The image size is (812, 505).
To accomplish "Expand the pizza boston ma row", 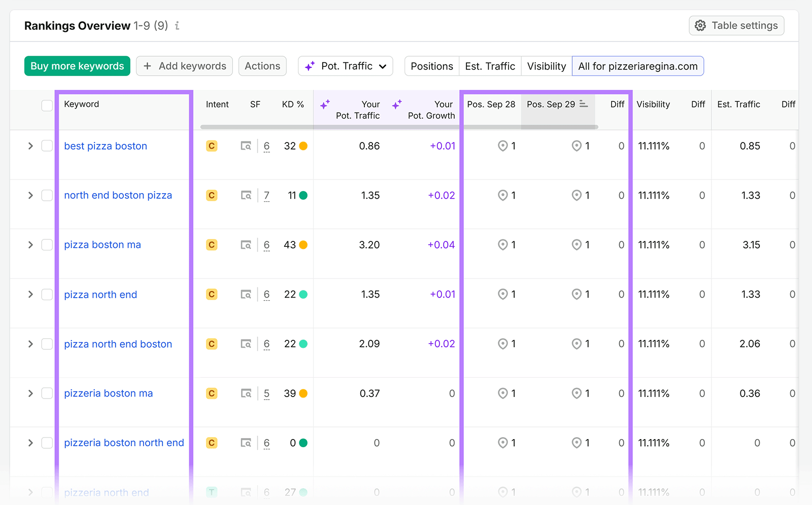I will [x=30, y=245].
